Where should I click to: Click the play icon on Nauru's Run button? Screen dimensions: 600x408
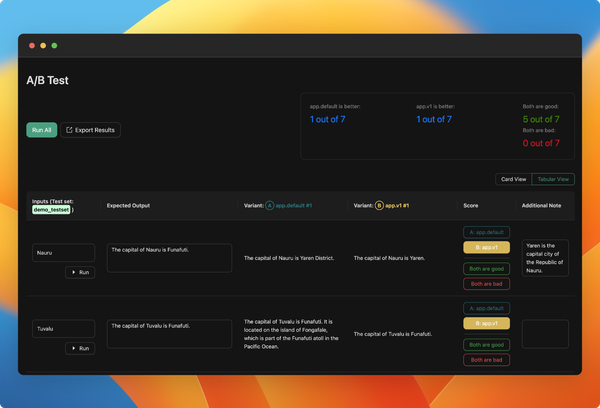74,272
